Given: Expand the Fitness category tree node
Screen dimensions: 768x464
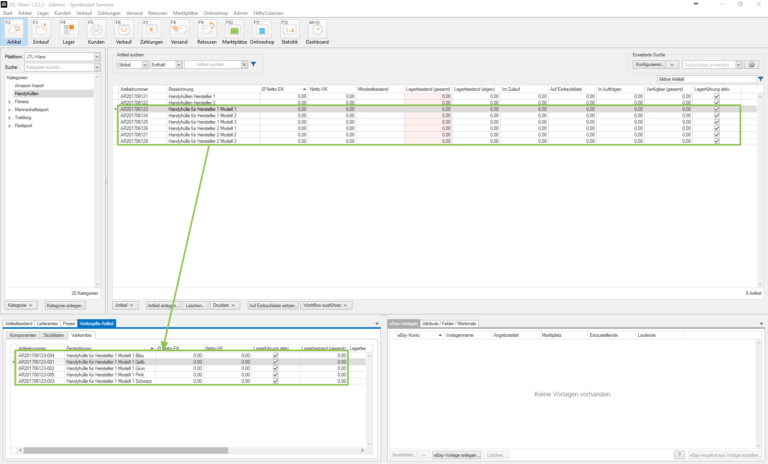Looking at the screenshot, I should 10,101.
